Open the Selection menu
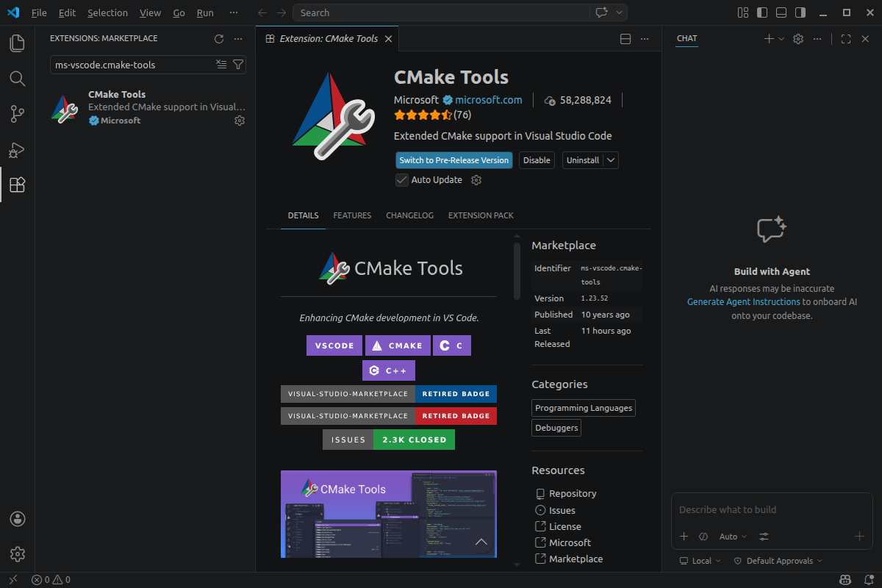Image resolution: width=882 pixels, height=588 pixels. [107, 12]
